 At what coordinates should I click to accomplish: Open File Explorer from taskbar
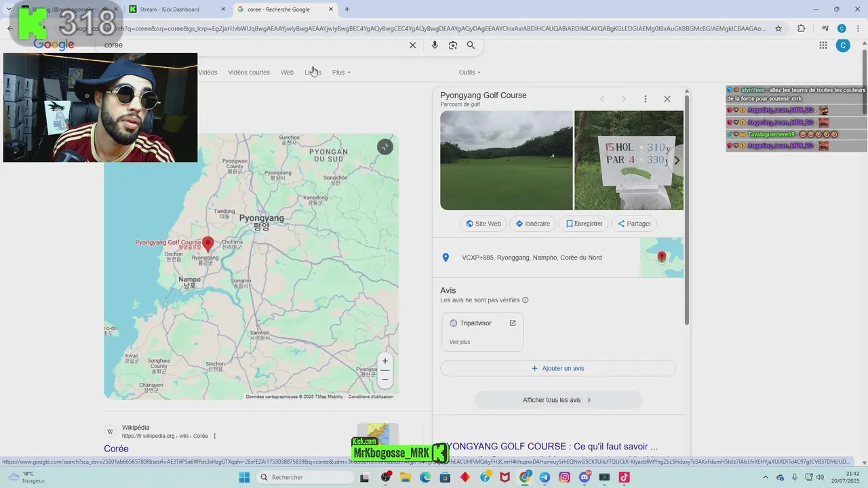pyautogui.click(x=406, y=477)
